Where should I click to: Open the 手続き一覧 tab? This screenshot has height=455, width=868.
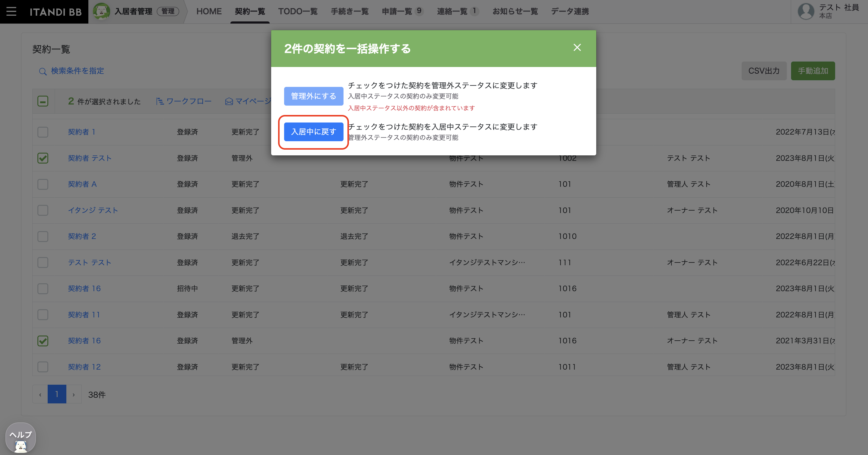(350, 11)
